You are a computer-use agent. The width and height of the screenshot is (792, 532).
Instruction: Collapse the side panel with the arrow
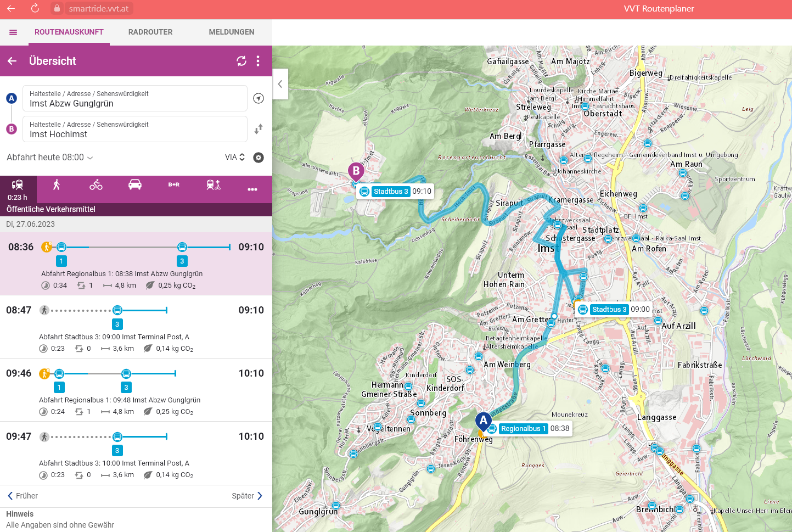[x=280, y=84]
